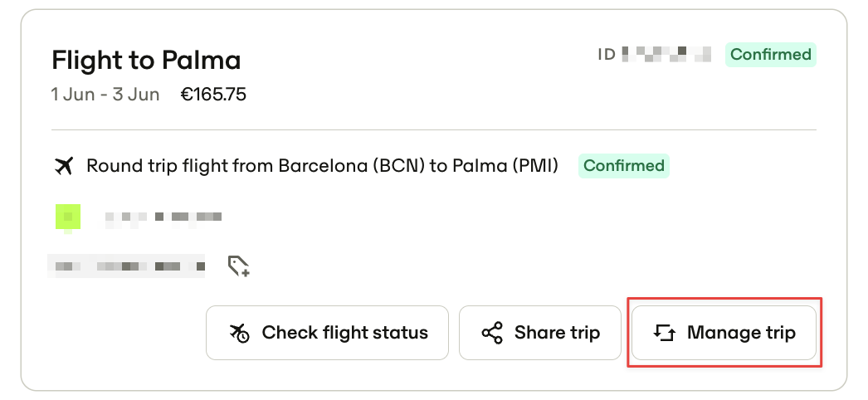
Task: Click the Round trip flight from Barcelona text
Action: pyautogui.click(x=322, y=165)
